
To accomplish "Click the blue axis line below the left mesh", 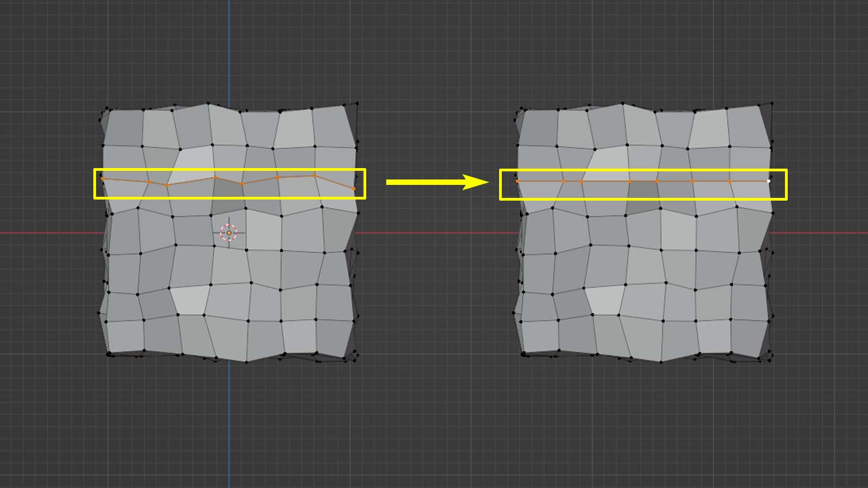I will (229, 423).
